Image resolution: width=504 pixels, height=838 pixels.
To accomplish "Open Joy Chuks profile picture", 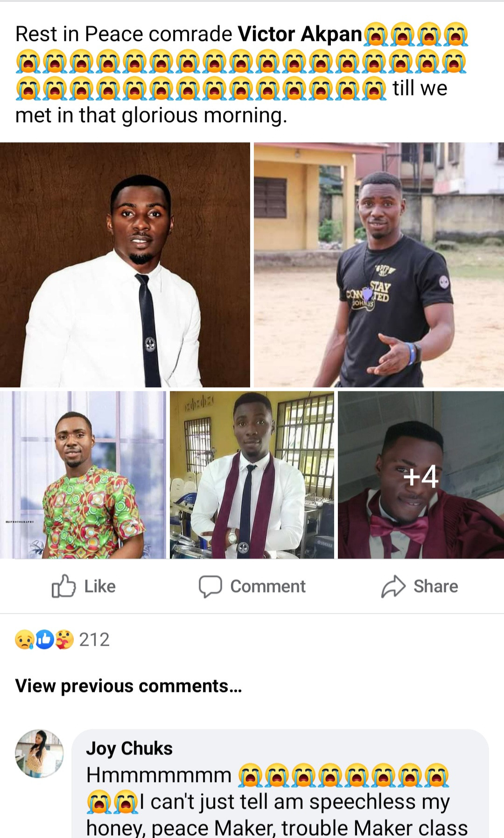I will click(39, 753).
